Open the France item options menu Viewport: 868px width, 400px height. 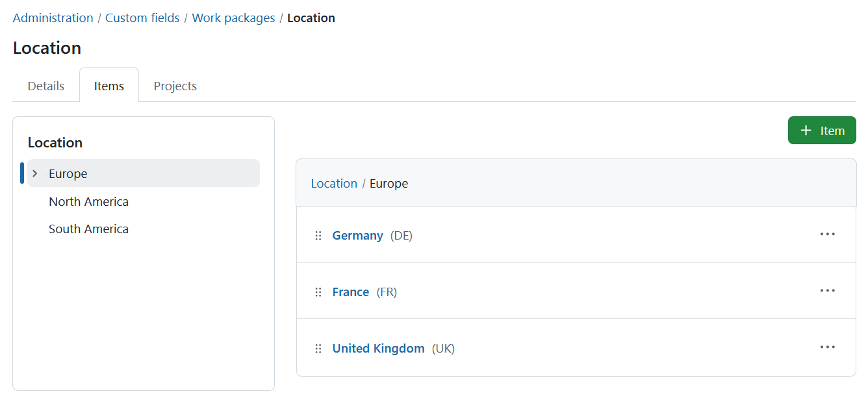pyautogui.click(x=827, y=291)
